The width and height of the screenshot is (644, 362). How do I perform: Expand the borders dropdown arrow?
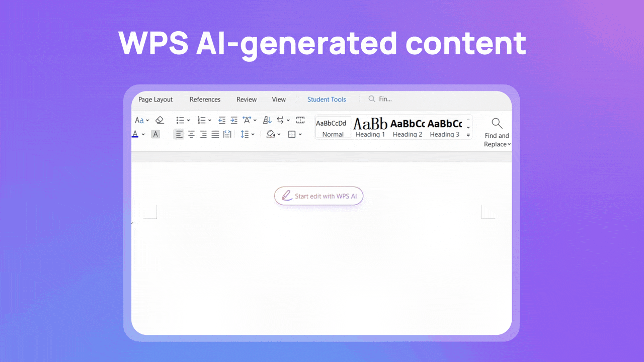pos(300,135)
